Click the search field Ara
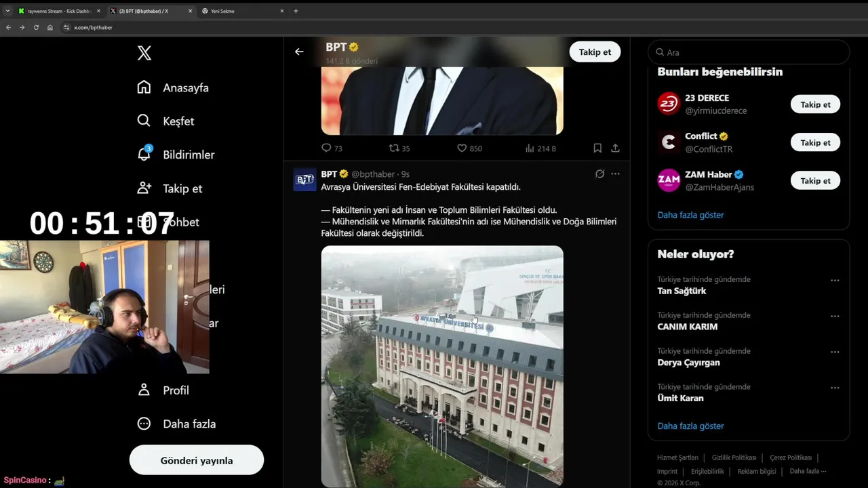The image size is (868, 488). coord(749,52)
